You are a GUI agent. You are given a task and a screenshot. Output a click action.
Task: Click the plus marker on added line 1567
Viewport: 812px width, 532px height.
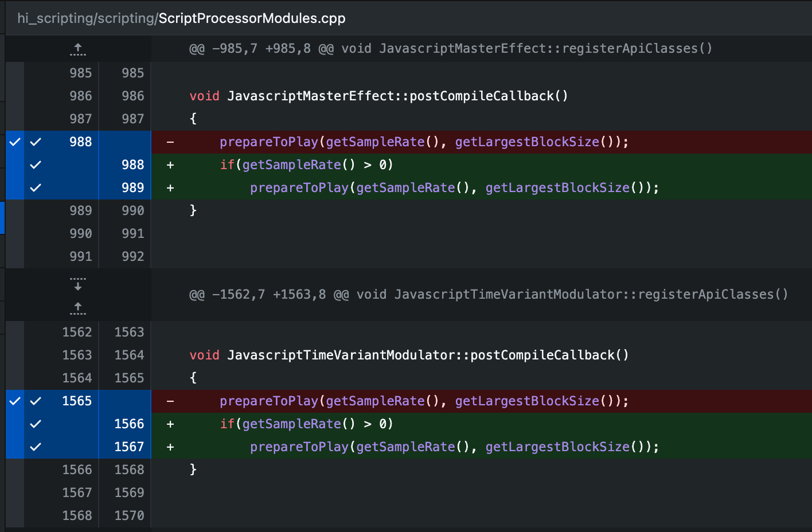point(170,447)
